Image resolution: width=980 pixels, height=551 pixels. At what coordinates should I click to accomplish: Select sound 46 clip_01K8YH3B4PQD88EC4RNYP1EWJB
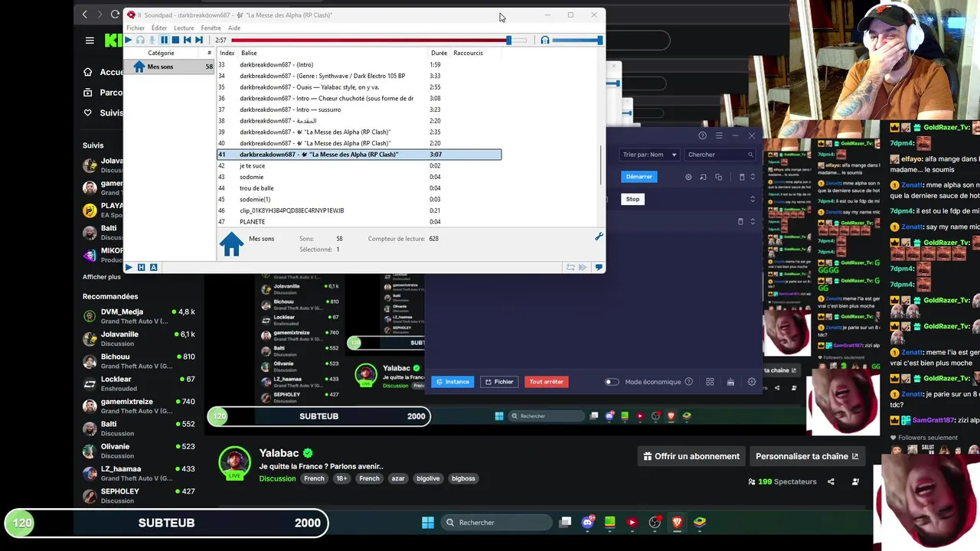[359, 210]
